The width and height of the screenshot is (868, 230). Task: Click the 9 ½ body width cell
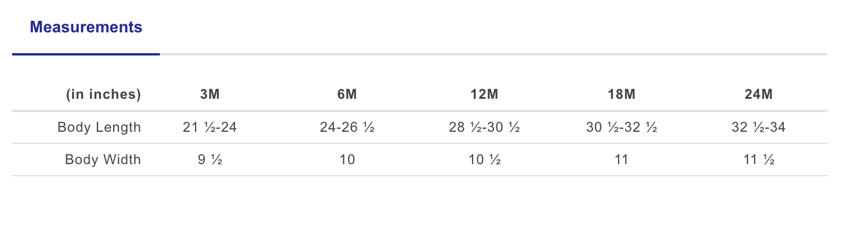pos(210,159)
